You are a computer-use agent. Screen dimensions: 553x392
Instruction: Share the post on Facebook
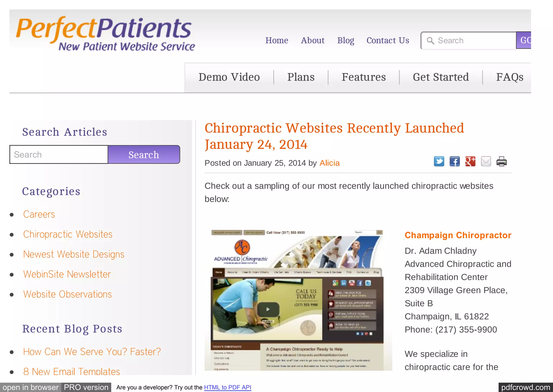click(455, 161)
